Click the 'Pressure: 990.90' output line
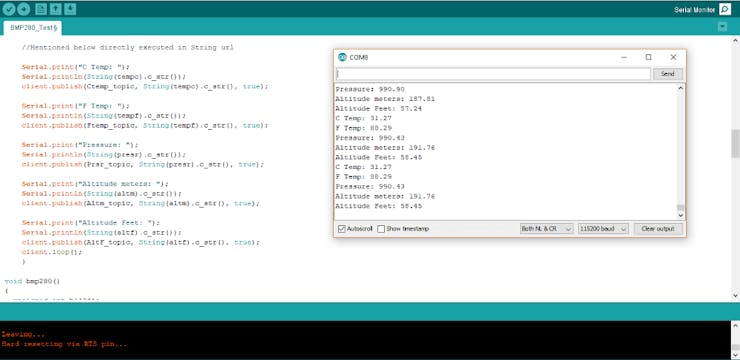The image size is (740, 360). point(370,89)
